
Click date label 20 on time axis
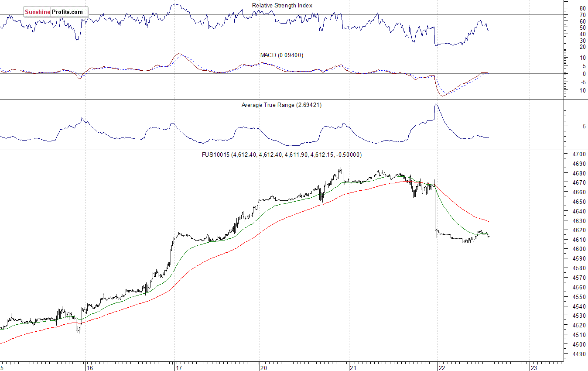pyautogui.click(x=264, y=368)
